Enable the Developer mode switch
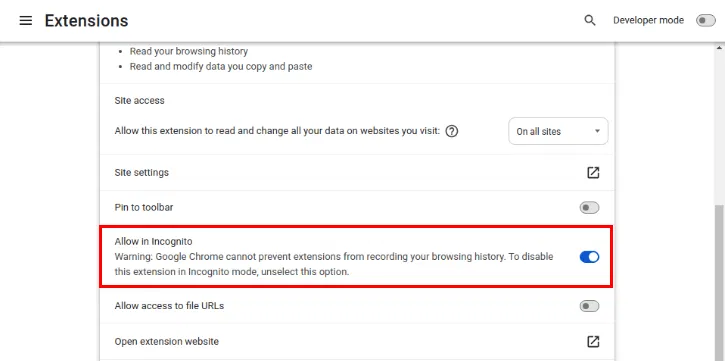This screenshot has width=725, height=361. (x=706, y=20)
